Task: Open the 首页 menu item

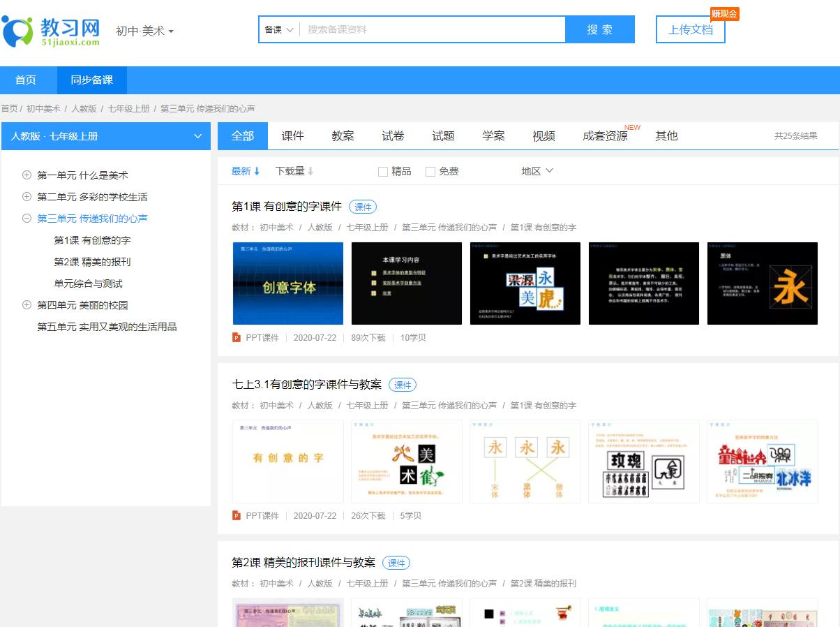Action: point(25,80)
